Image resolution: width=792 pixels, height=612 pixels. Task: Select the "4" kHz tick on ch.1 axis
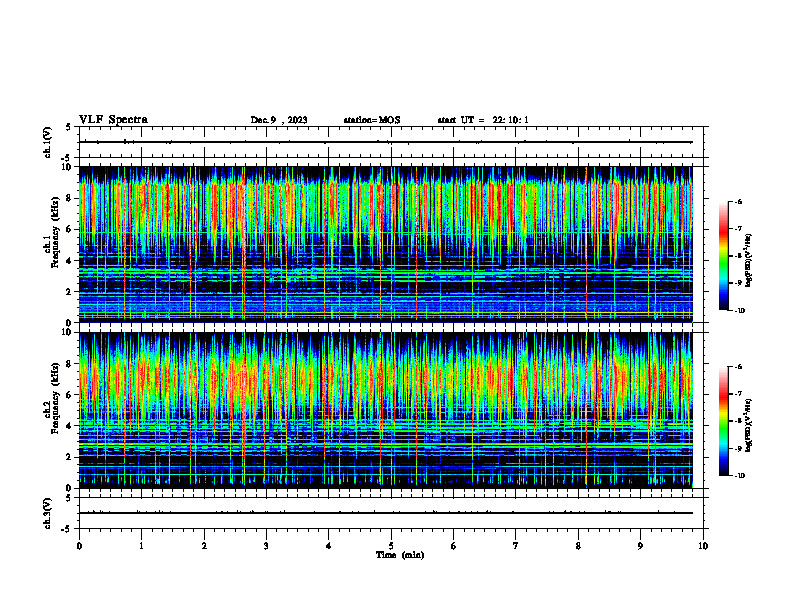[x=70, y=261]
